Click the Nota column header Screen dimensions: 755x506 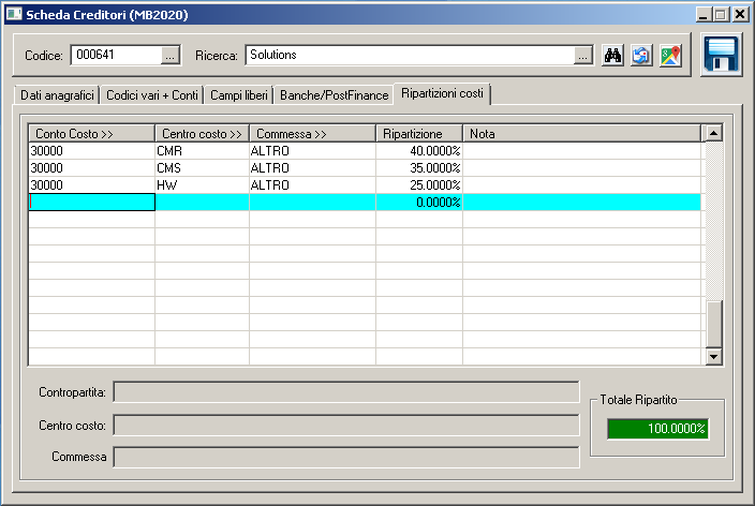click(582, 133)
